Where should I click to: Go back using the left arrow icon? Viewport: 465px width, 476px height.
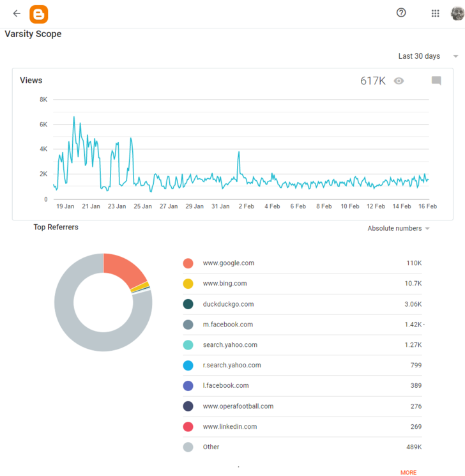17,13
